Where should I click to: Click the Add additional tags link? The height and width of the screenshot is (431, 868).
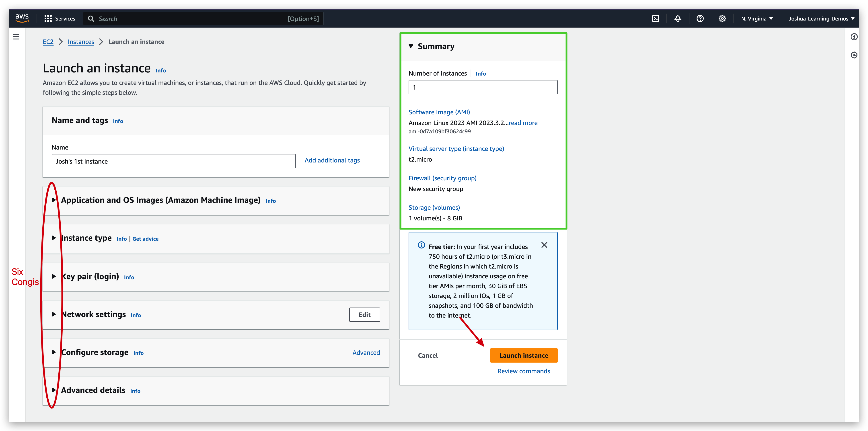(x=332, y=160)
